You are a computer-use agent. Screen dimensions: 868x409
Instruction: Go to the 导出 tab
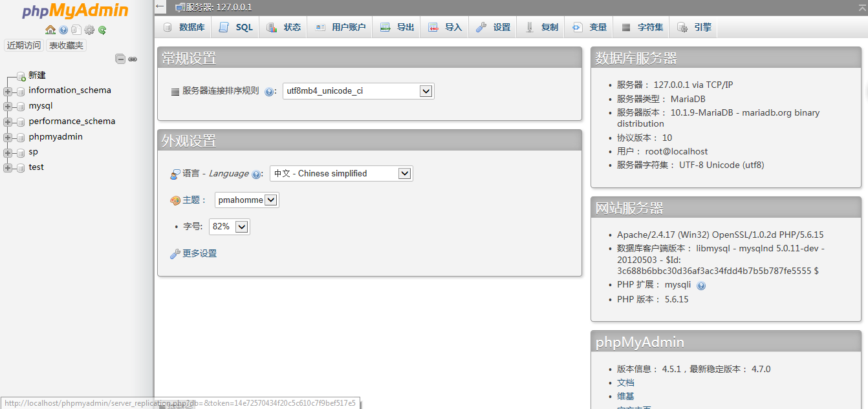click(x=396, y=27)
